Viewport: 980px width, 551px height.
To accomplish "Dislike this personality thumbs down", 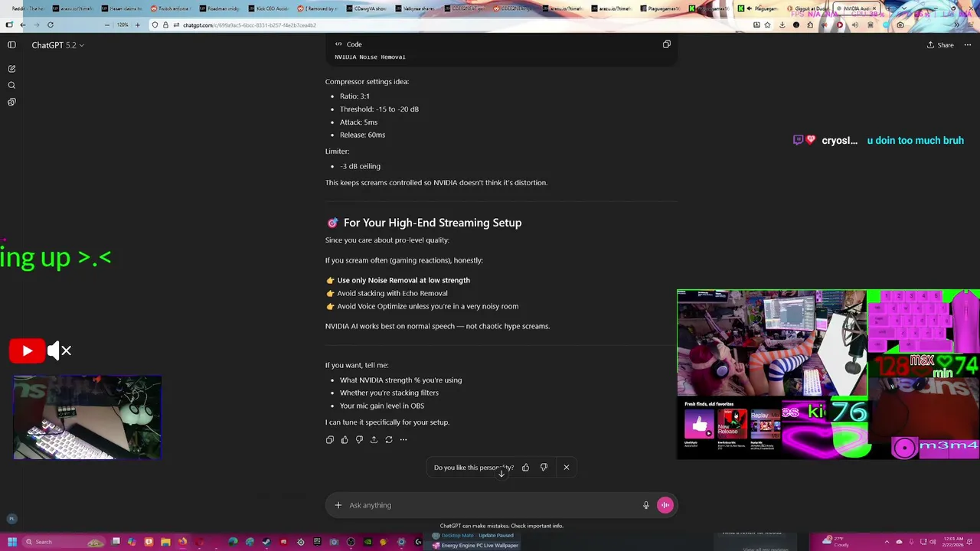I will click(x=544, y=467).
